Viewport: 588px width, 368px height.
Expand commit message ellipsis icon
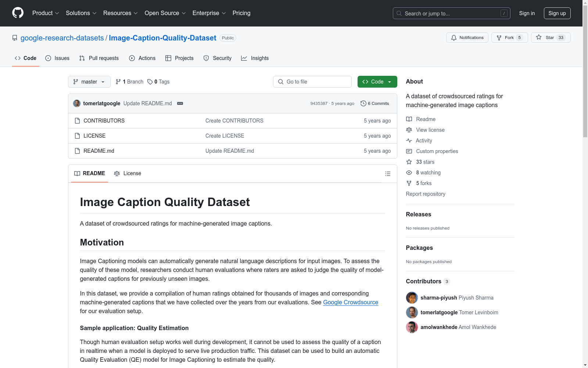180,103
